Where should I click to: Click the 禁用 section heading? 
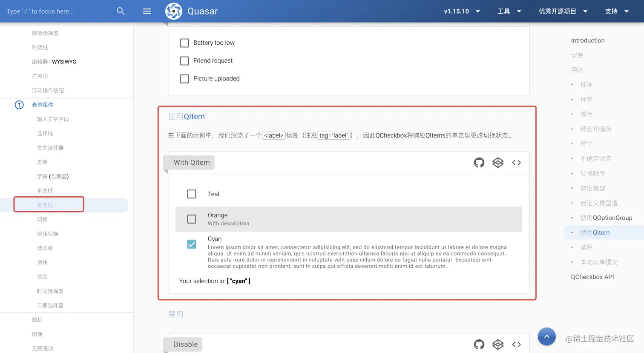tap(176, 315)
